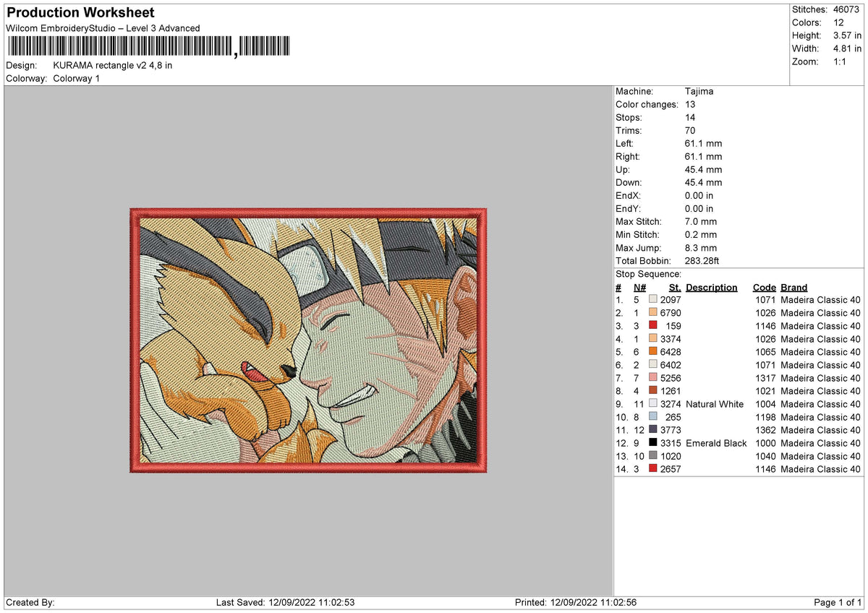Click 'Last Saved: 12/09/2022 11:02:53' footer text
Viewport: 868px width, 613px height.
(285, 602)
